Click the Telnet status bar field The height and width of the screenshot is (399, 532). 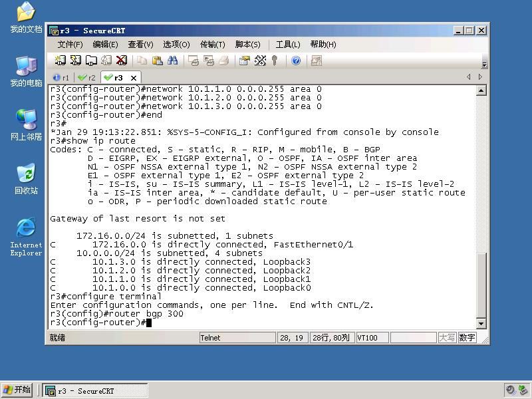[237, 338]
